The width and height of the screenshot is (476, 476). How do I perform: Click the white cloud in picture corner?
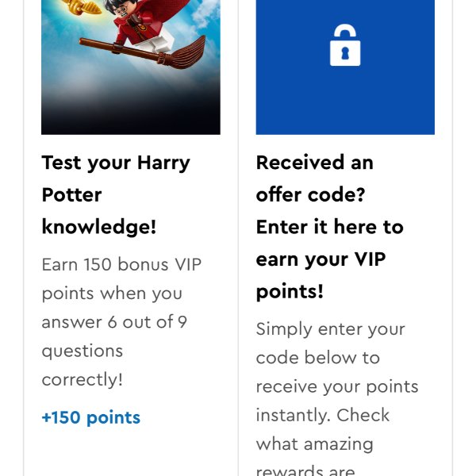click(x=206, y=12)
